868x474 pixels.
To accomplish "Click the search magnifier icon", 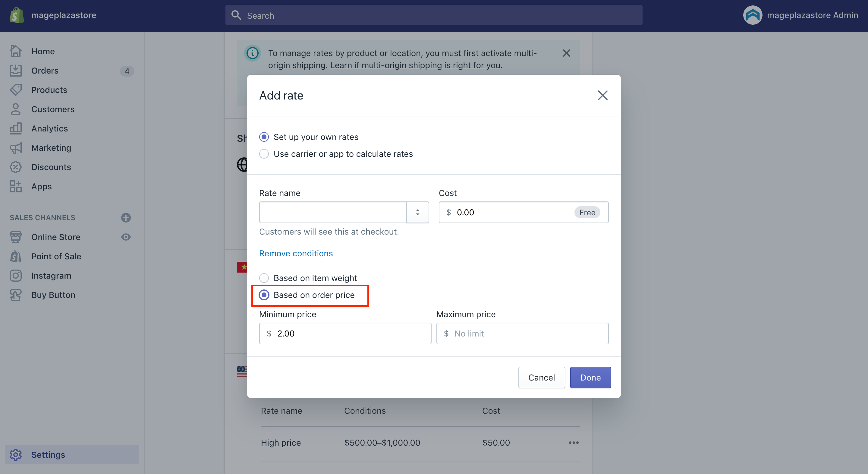I will (236, 15).
